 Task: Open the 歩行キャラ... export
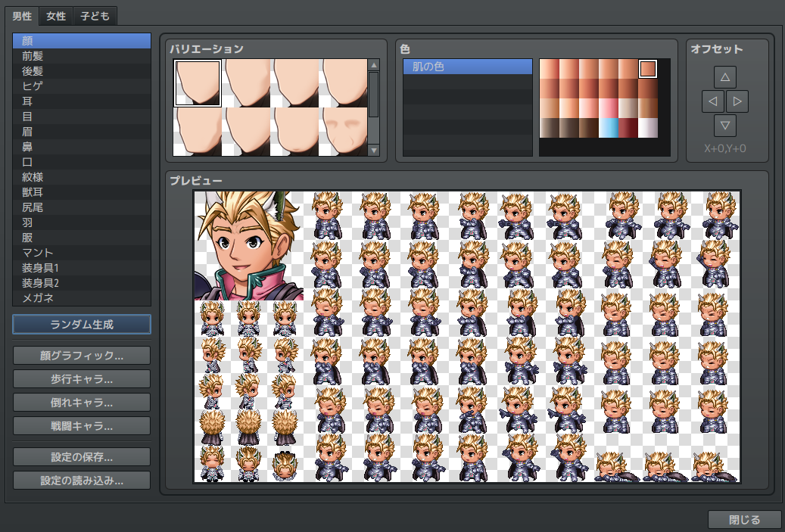point(82,378)
